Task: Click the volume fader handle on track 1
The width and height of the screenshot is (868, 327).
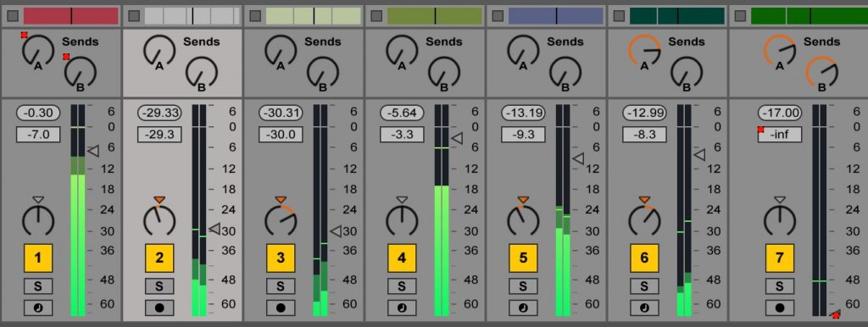Action: pyautogui.click(x=93, y=151)
